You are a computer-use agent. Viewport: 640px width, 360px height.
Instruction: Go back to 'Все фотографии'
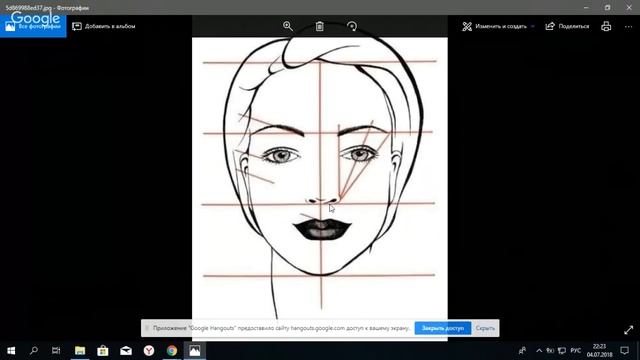tap(33, 26)
